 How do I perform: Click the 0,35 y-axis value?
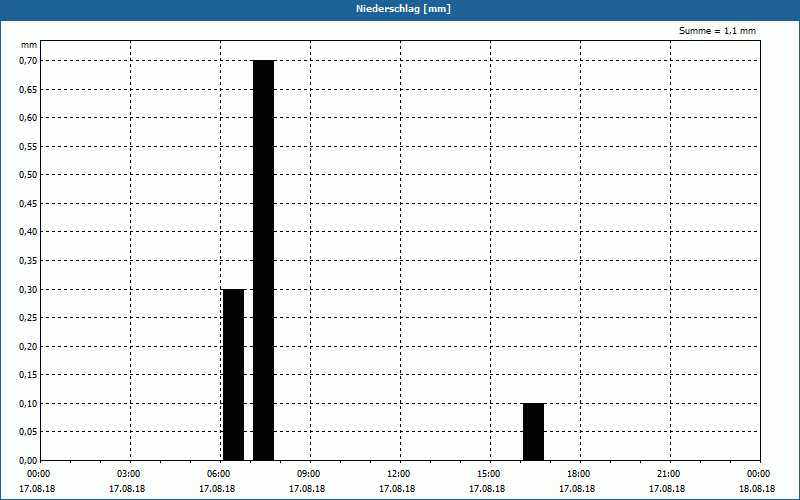(x=28, y=261)
